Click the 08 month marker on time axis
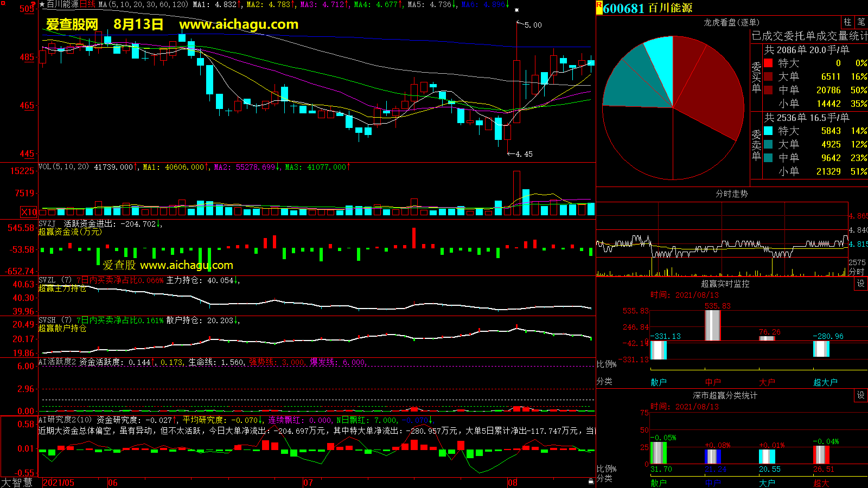 coord(513,483)
